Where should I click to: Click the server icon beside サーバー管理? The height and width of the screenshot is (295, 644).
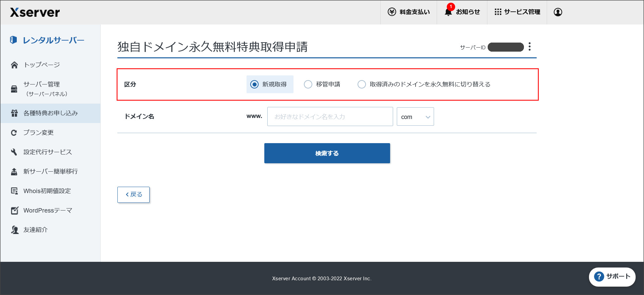[14, 89]
